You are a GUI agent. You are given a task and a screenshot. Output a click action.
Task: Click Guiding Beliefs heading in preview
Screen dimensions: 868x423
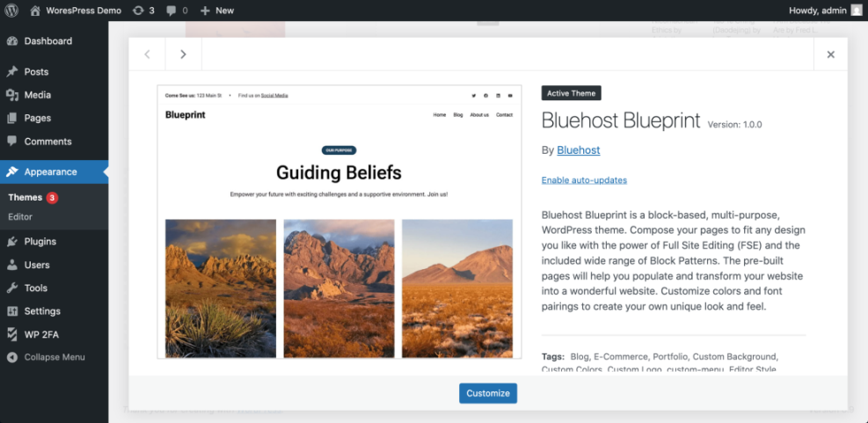(x=339, y=172)
